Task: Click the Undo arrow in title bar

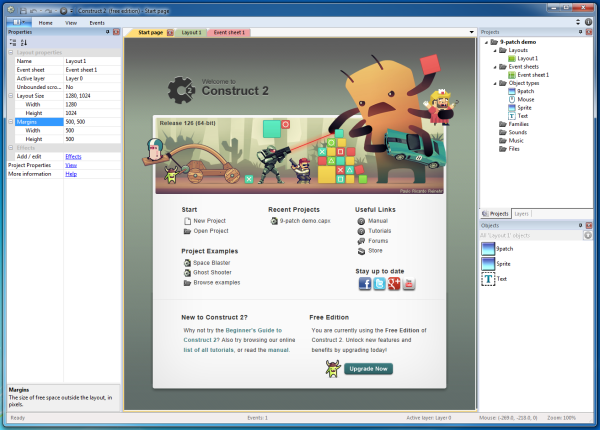Action: (x=34, y=11)
